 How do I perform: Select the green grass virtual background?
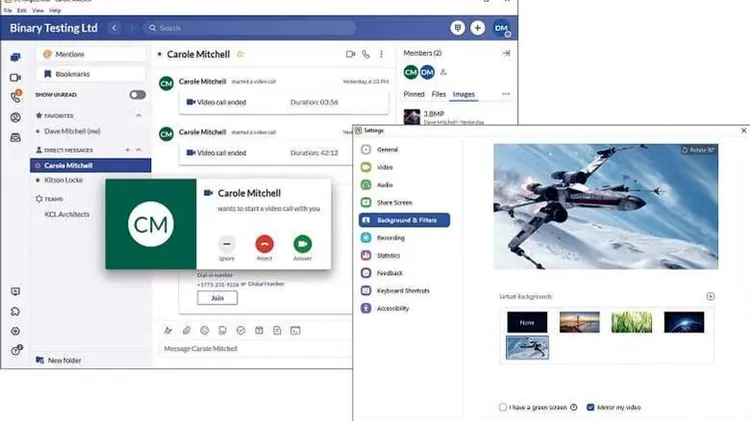(x=632, y=322)
